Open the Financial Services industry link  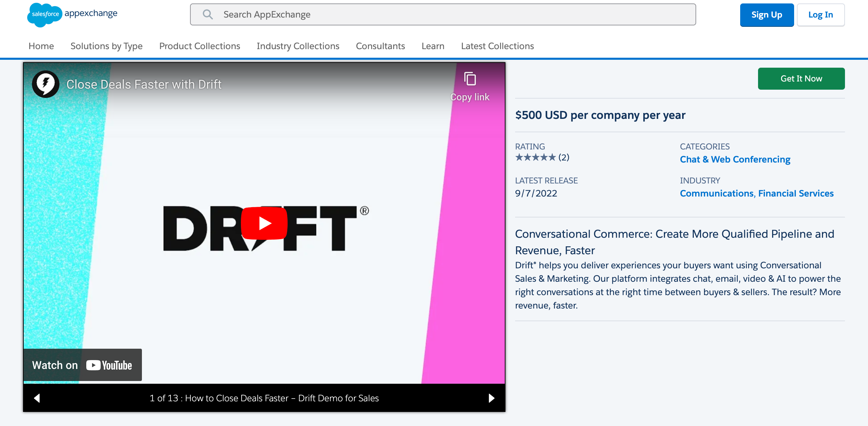coord(796,193)
